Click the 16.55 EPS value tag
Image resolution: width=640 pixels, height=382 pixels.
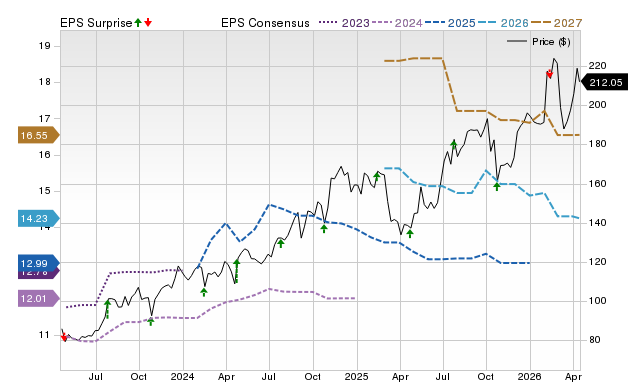38,135
